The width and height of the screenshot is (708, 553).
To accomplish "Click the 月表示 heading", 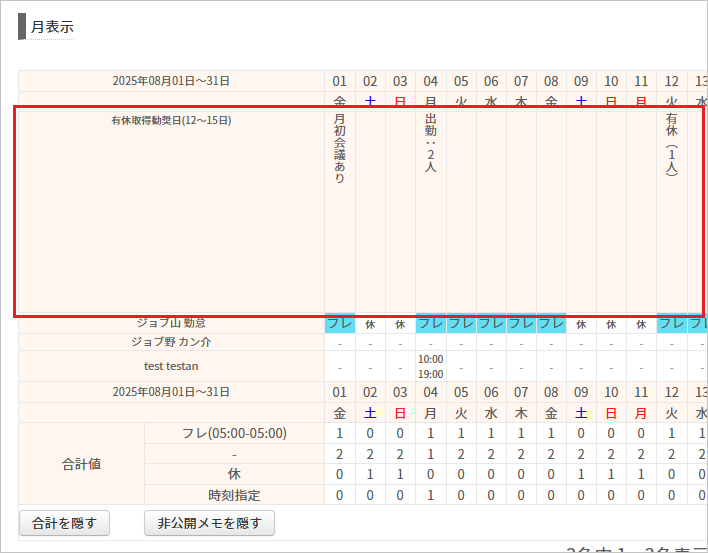I will click(52, 27).
